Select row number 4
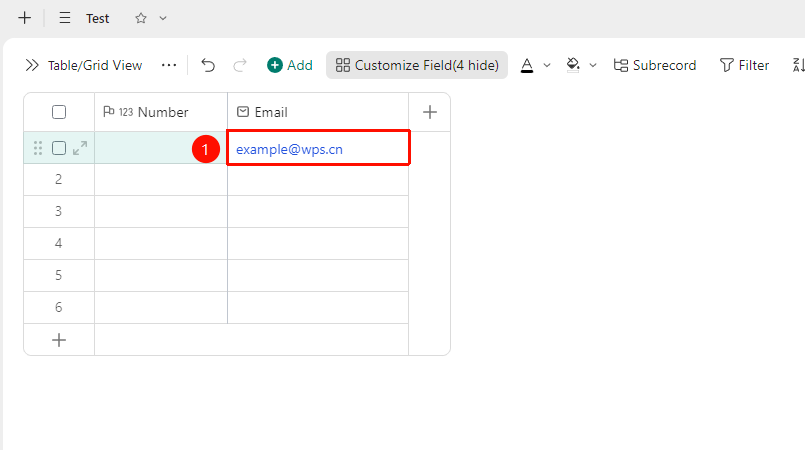This screenshot has height=450, width=805. 59,243
